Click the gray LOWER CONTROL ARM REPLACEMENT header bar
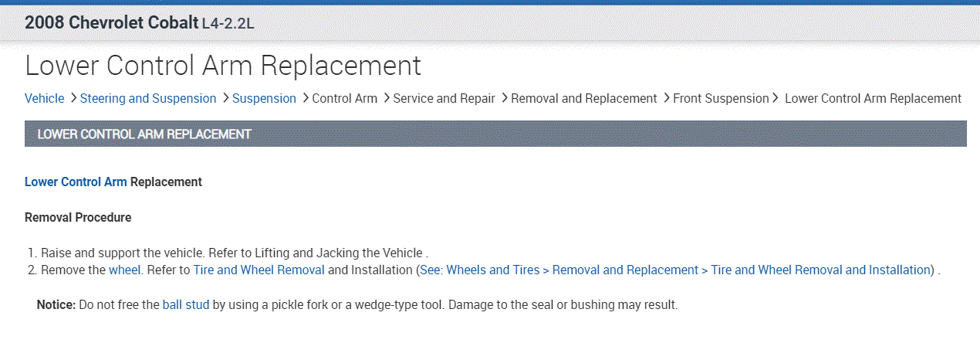Viewport: 980px width, 343px height. point(495,134)
